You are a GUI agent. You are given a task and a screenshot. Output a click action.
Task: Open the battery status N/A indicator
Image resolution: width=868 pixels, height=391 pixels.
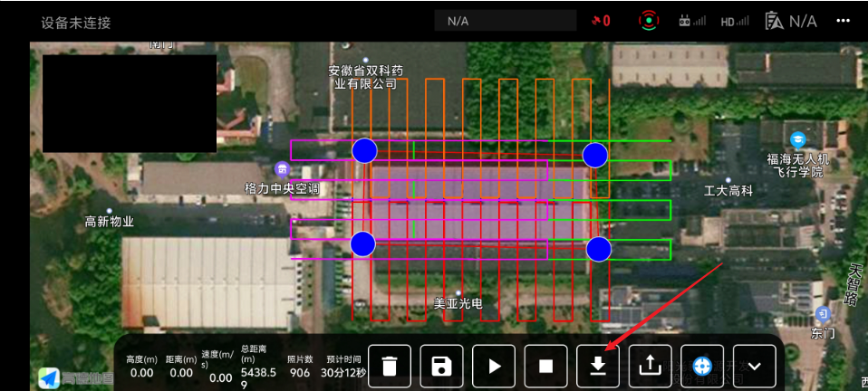(x=791, y=21)
